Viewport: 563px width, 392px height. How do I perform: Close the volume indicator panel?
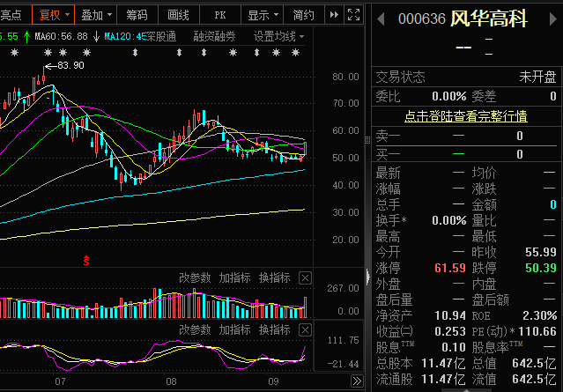pyautogui.click(x=305, y=278)
